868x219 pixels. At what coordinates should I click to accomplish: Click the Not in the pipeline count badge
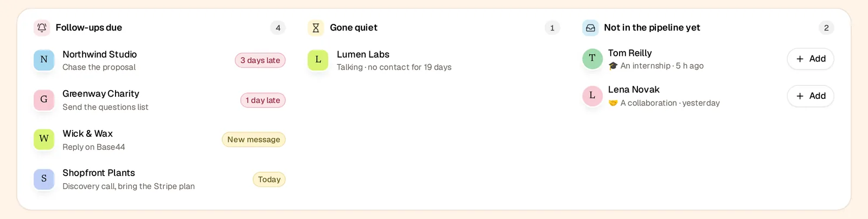coord(826,28)
